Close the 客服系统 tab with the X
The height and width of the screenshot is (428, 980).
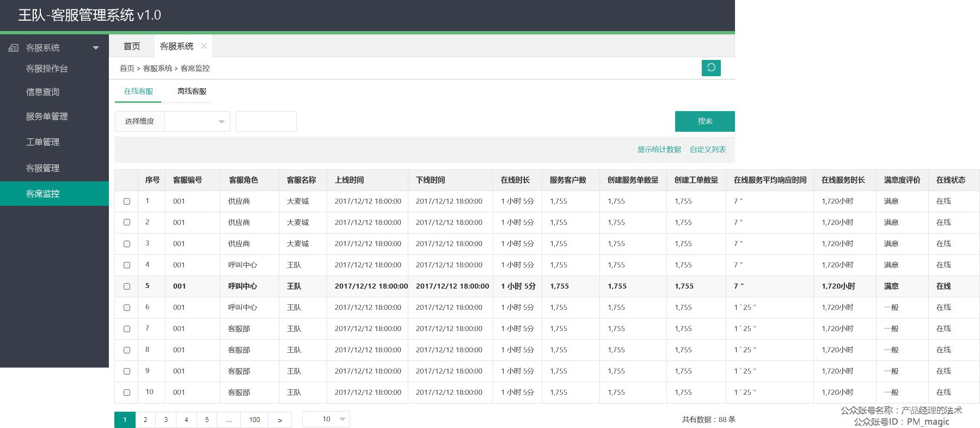[204, 46]
